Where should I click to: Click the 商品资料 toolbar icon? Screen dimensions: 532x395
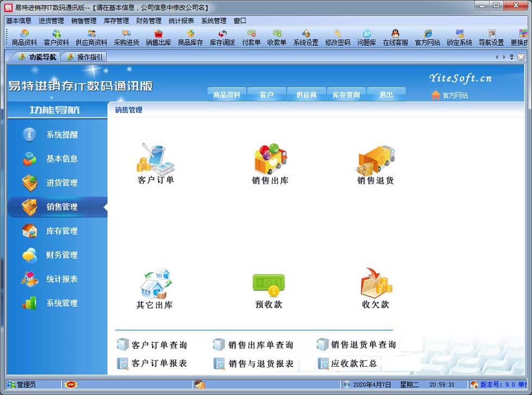(x=24, y=37)
